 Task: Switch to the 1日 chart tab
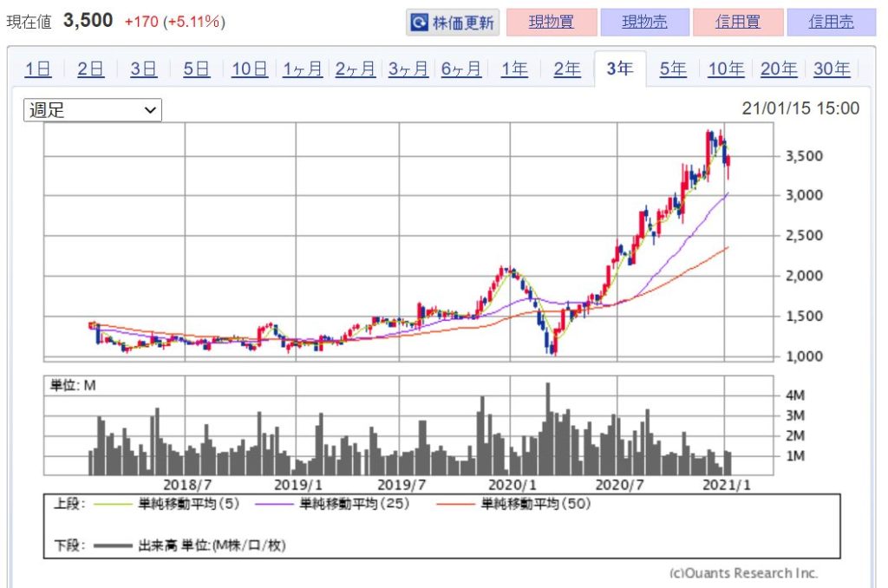[37, 69]
